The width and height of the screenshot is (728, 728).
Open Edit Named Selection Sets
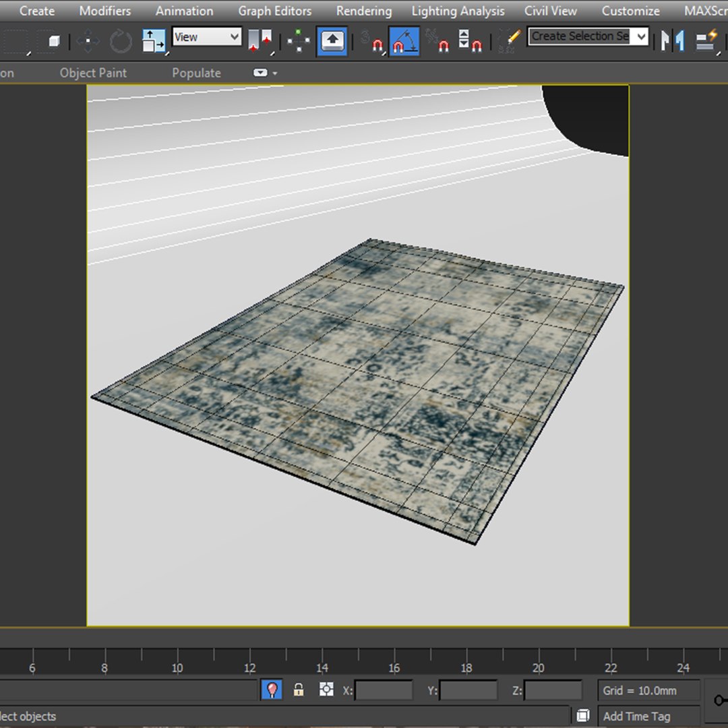point(509,41)
